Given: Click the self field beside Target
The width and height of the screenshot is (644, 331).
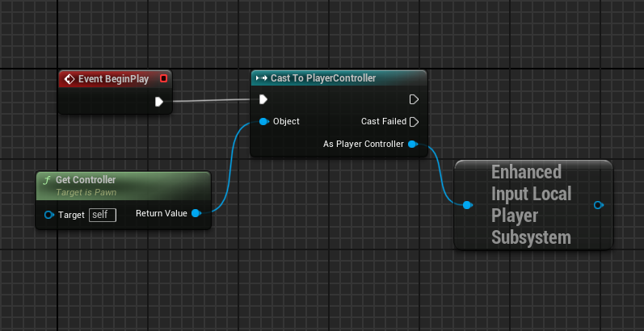Looking at the screenshot, I should pos(103,215).
